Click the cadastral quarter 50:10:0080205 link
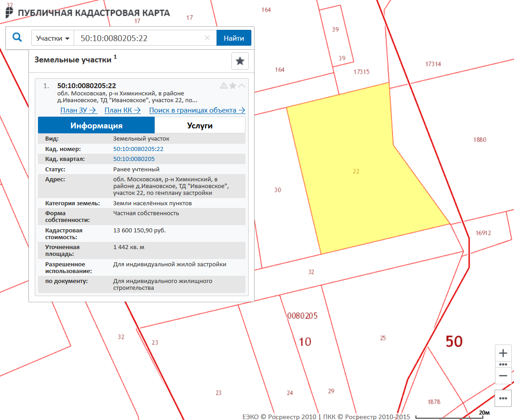 point(134,159)
